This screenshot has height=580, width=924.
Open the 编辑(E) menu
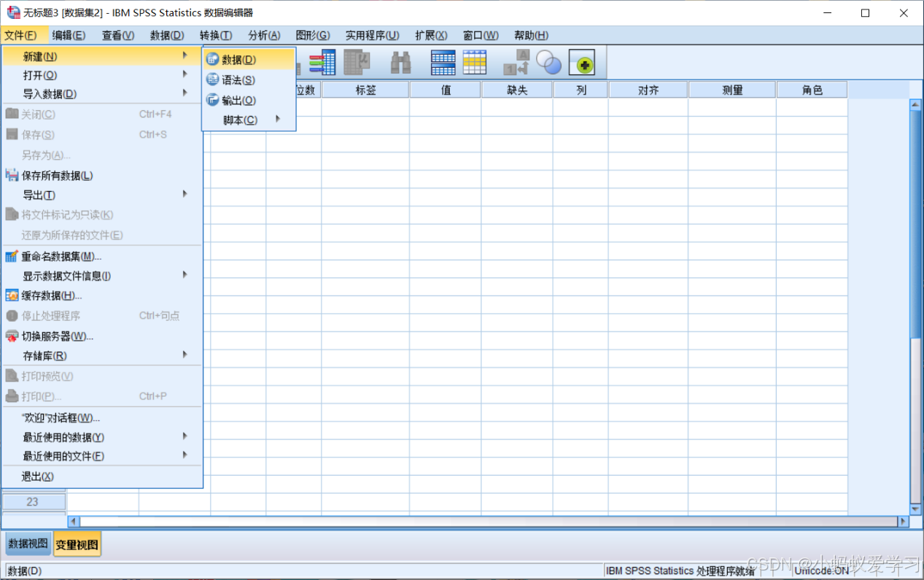[x=69, y=35]
